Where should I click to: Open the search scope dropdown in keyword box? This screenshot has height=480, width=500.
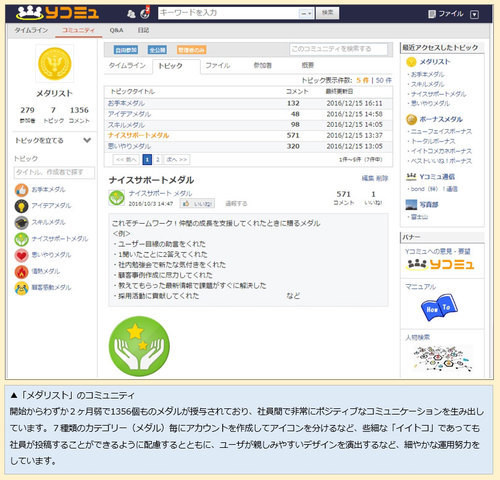(x=306, y=13)
